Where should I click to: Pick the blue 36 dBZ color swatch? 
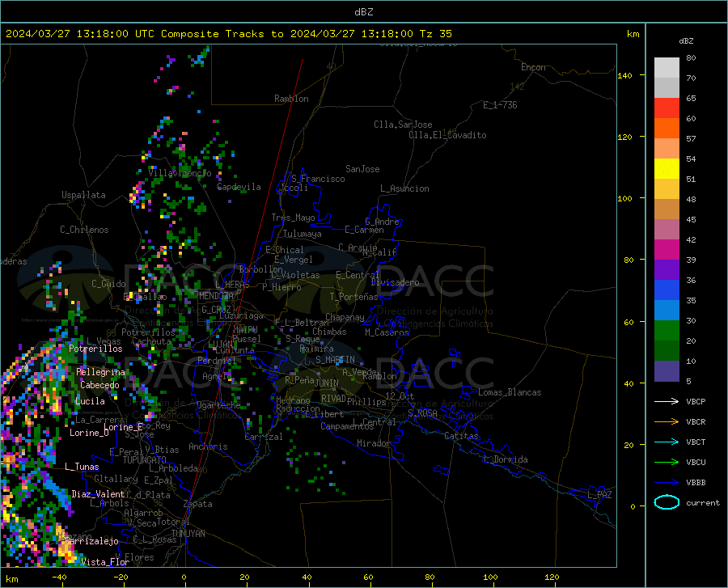pos(667,290)
